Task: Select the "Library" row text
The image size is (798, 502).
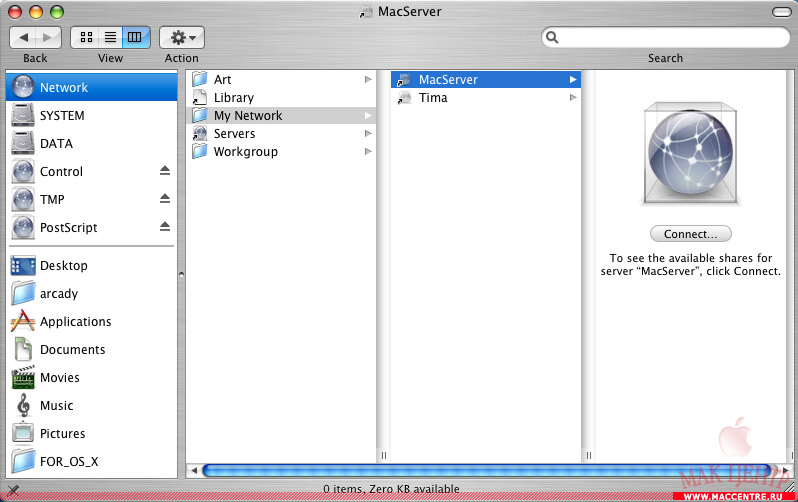Action: (x=234, y=97)
